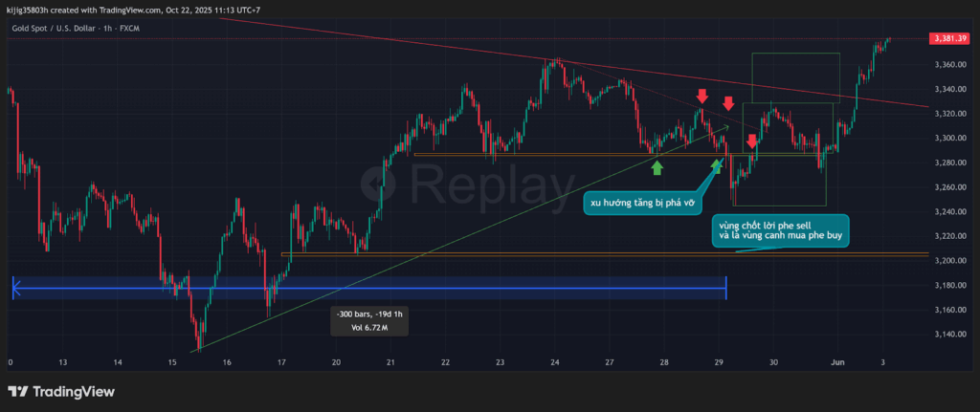
Task: Click the red 3,381.39 current price label
Action: 950,38
